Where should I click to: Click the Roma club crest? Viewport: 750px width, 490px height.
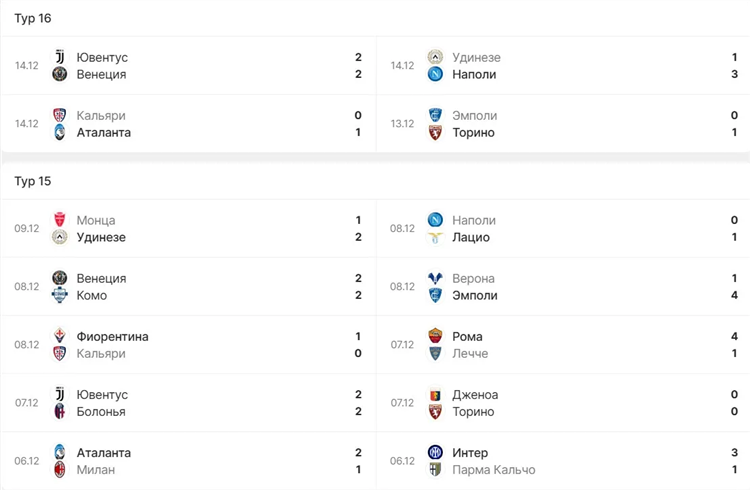click(435, 336)
